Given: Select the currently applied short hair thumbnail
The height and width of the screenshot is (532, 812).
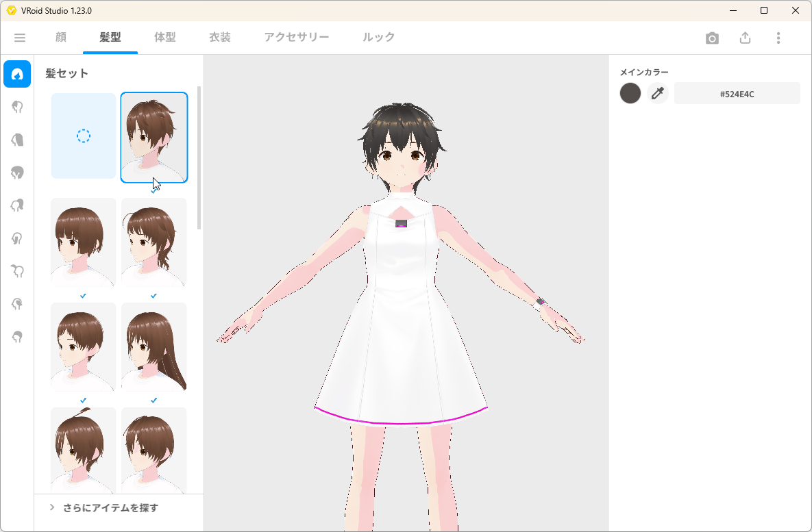Looking at the screenshot, I should [x=153, y=136].
